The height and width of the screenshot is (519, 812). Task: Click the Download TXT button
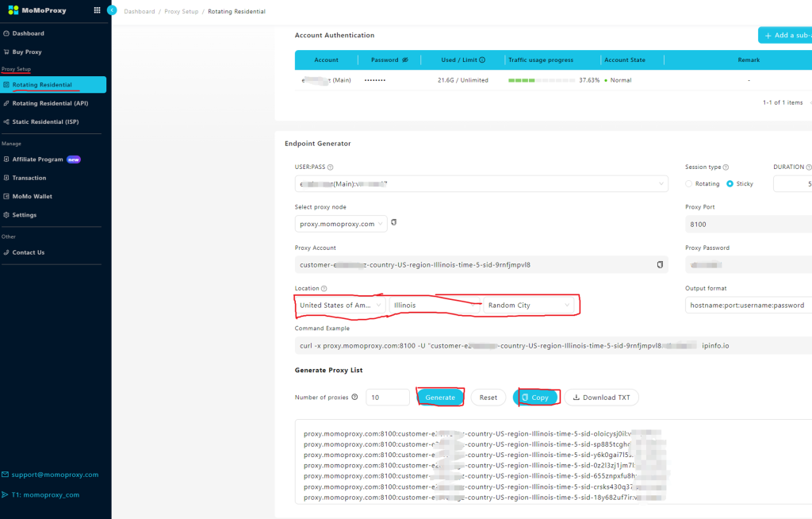[601, 398]
